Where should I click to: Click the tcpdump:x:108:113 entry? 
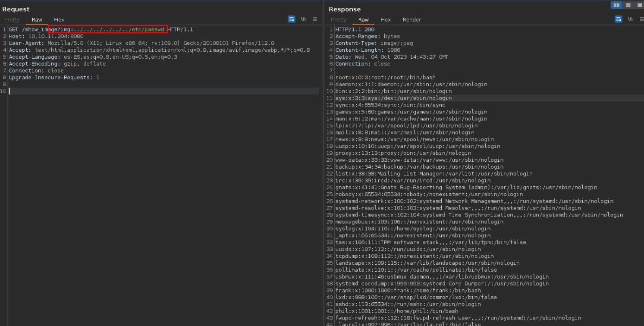pyautogui.click(x=415, y=257)
